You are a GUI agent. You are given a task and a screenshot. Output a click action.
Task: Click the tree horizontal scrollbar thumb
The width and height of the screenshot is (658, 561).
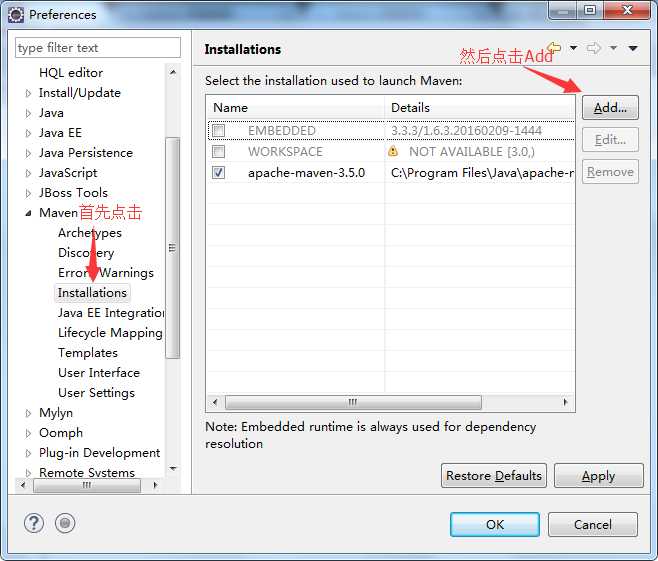(x=87, y=485)
